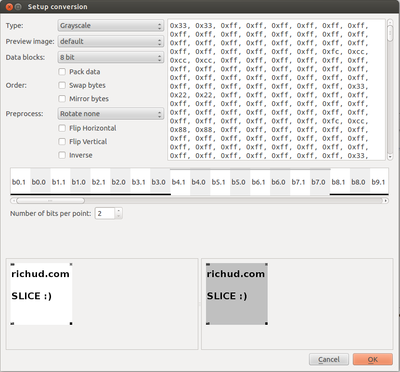Image resolution: width=400 pixels, height=372 pixels.
Task: Click the hex data scrollbar down arrow
Action: click(390, 157)
